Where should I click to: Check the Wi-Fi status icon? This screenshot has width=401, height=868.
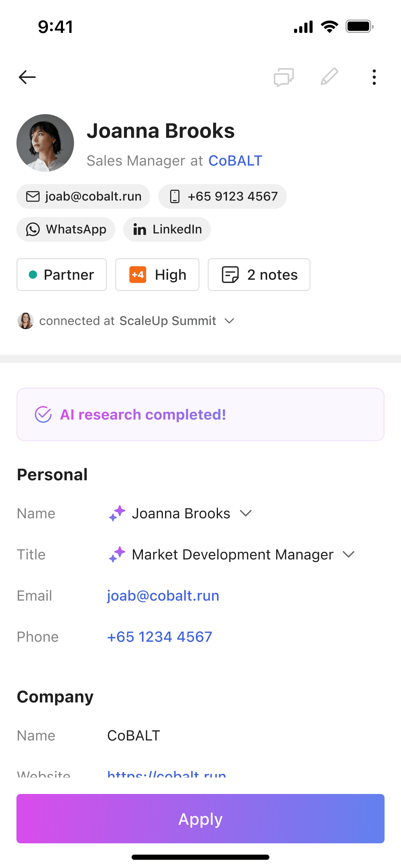coord(330,27)
